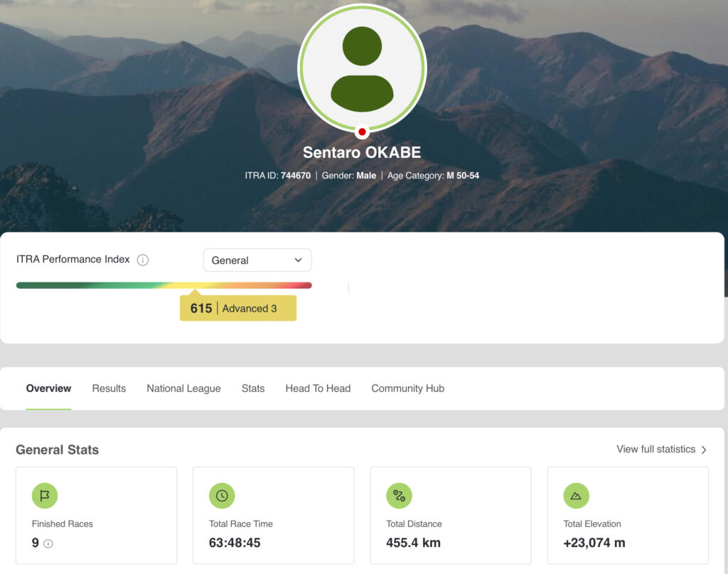Click the profile avatar picture
The height and width of the screenshot is (574, 728).
point(362,68)
